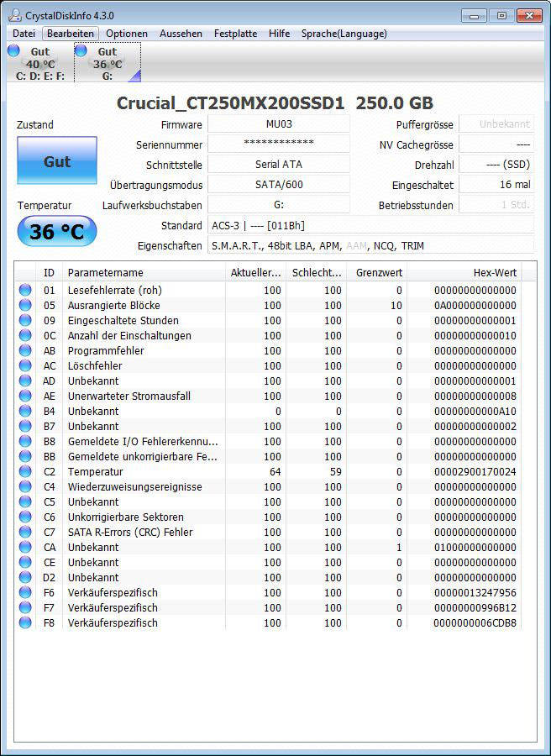Screen dimensions: 551x756
Task: Open the Bearbeiten menu
Action: (71, 34)
